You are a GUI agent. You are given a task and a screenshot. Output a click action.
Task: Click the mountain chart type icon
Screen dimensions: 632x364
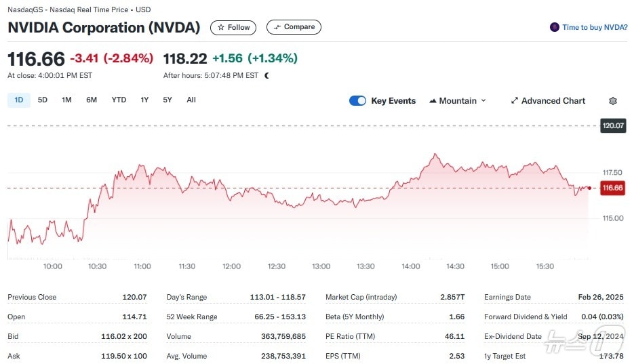433,101
